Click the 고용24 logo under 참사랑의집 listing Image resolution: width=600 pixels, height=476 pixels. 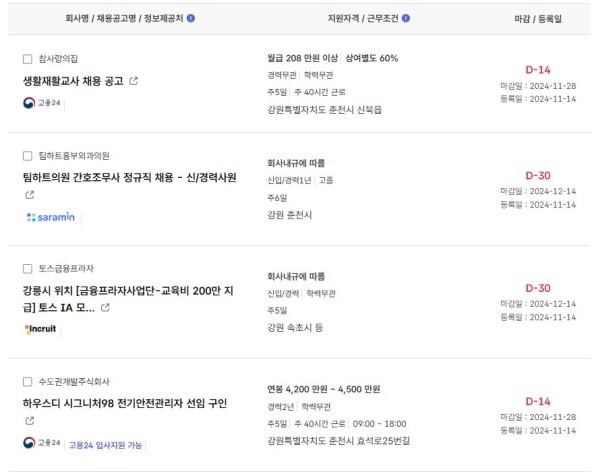point(42,103)
